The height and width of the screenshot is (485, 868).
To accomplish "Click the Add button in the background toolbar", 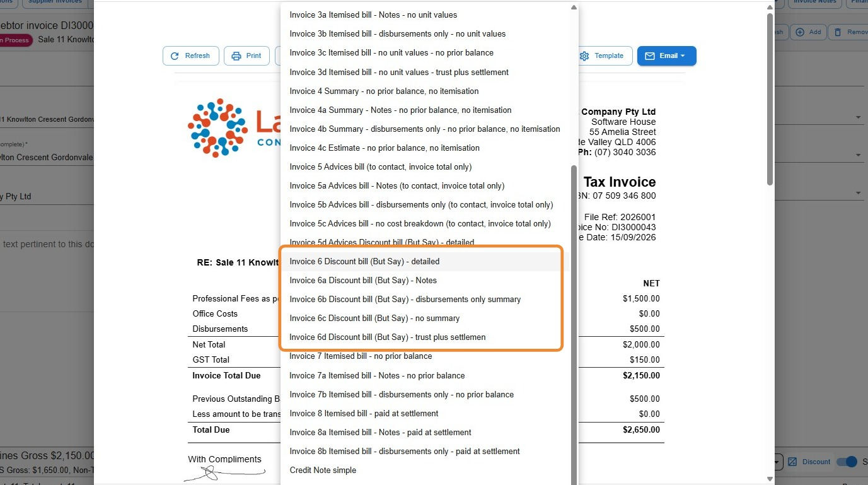I will [x=808, y=32].
